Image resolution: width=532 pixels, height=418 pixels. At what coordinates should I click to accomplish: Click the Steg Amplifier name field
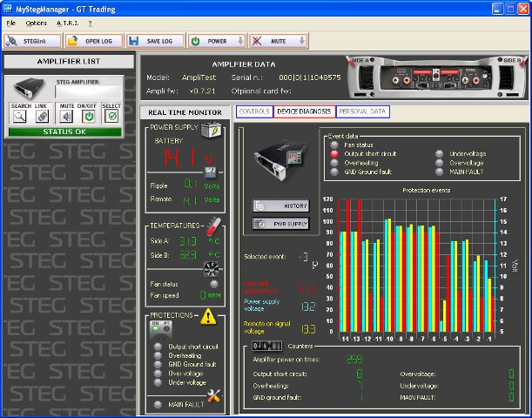point(86,91)
